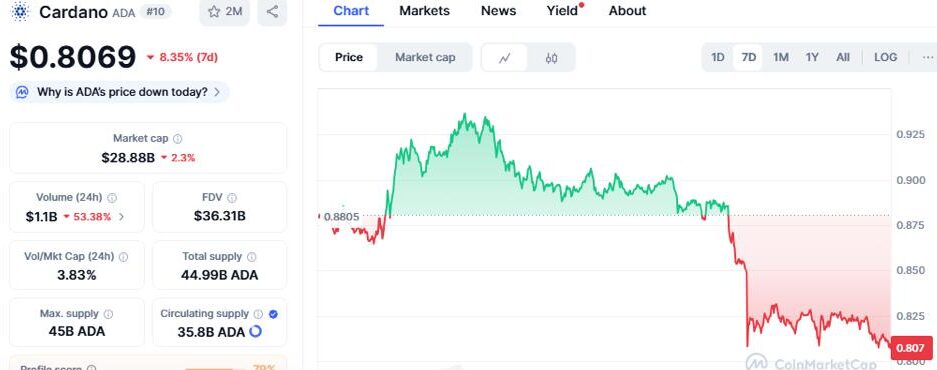Enable LOG scale on chart
Image resolution: width=937 pixels, height=370 pixels.
885,57
